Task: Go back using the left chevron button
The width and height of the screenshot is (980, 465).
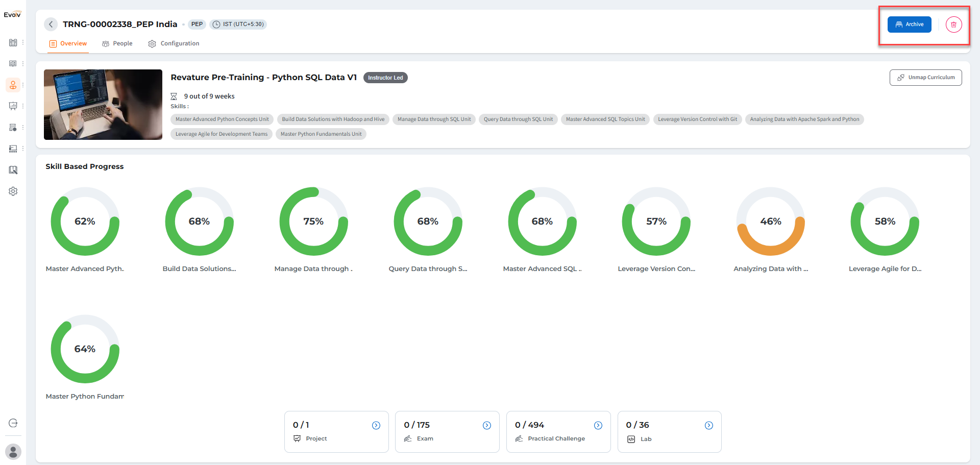Action: click(51, 25)
